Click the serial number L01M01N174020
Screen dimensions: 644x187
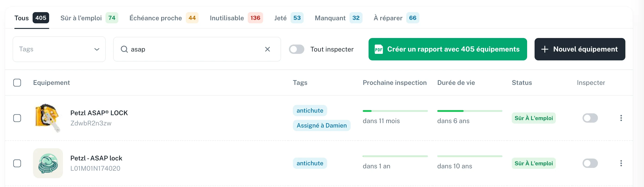click(95, 169)
